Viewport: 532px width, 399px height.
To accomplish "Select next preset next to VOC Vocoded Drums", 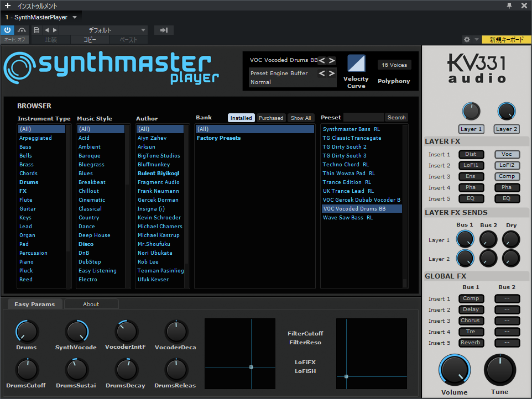I will pyautogui.click(x=332, y=61).
